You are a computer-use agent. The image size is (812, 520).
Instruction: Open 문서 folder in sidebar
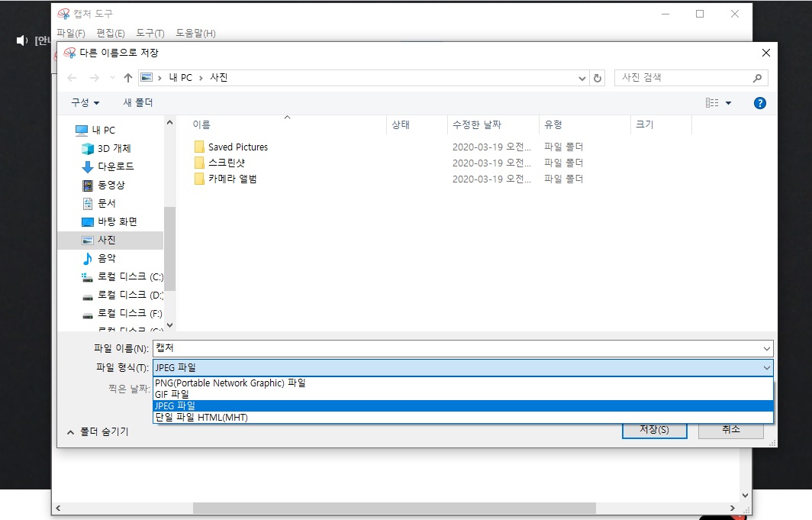[99, 203]
